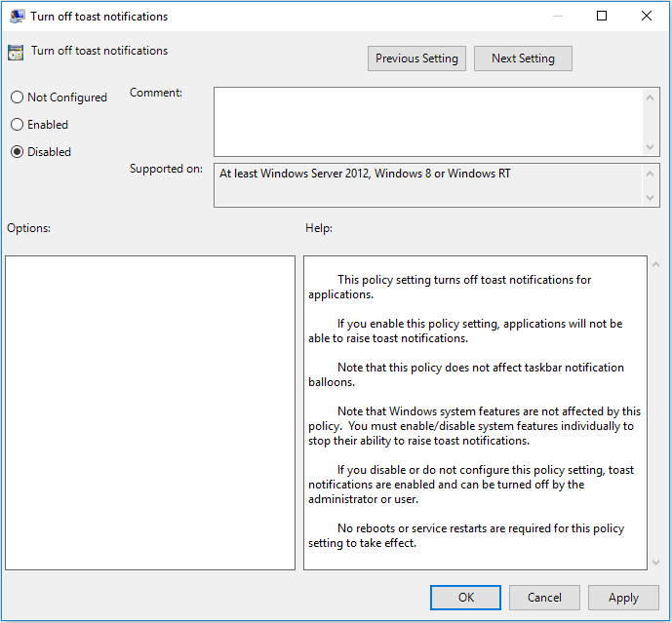Click the Apply button

click(623, 598)
